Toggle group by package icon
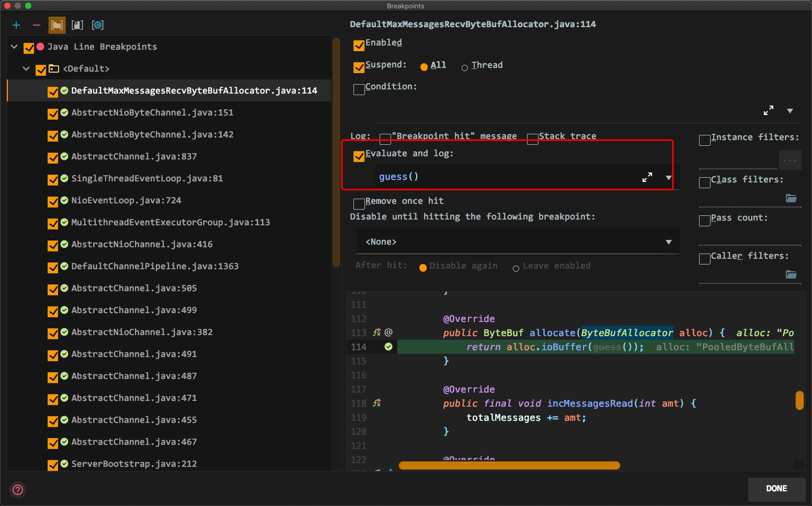This screenshot has height=506, width=812. click(x=57, y=25)
